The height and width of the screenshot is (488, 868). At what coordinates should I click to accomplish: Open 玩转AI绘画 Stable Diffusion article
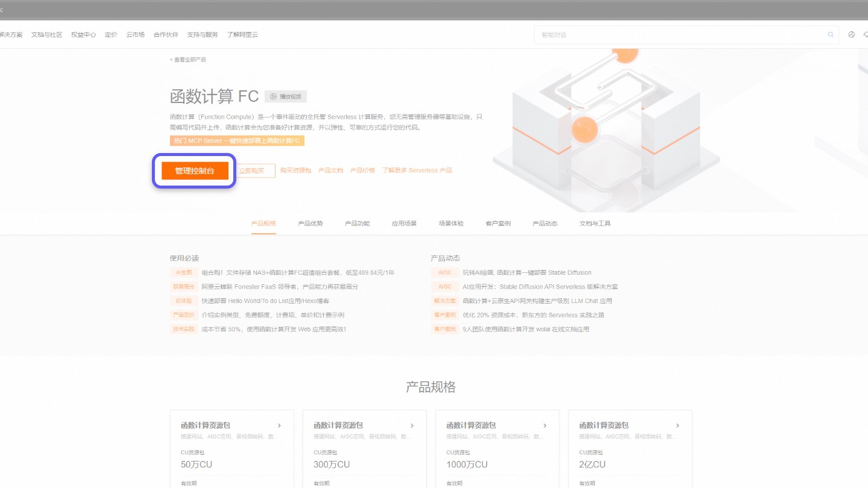pos(527,273)
